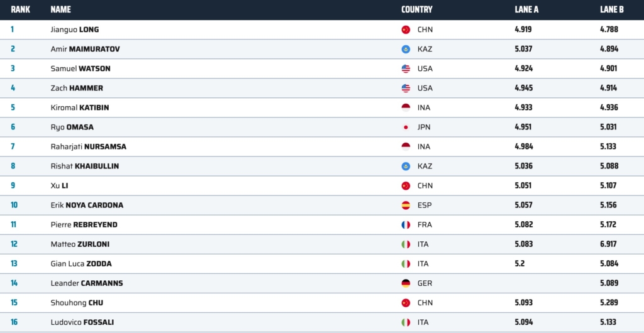Select Ludovico Fossali's name
Viewport: 644px width, 333px height.
point(82,322)
